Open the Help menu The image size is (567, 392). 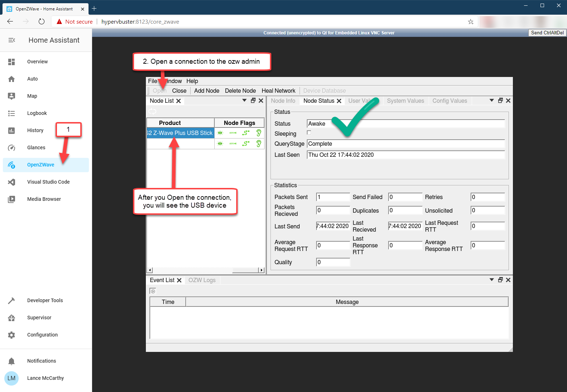click(192, 81)
